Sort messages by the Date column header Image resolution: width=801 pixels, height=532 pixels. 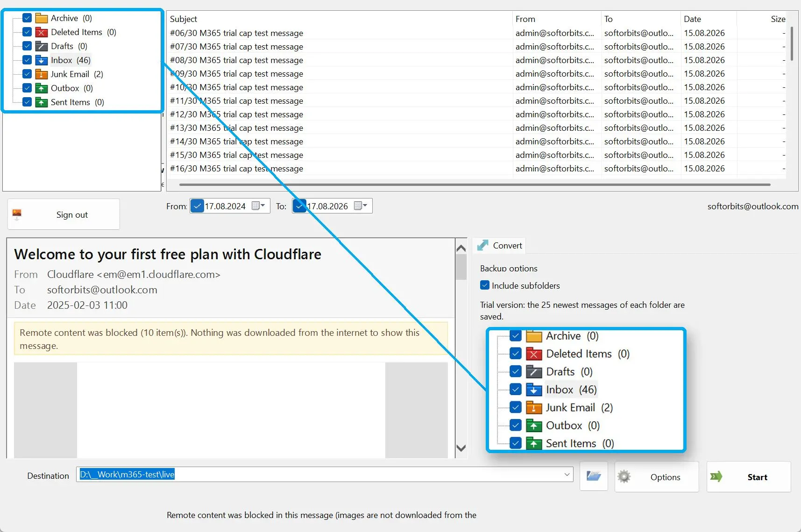click(709, 19)
